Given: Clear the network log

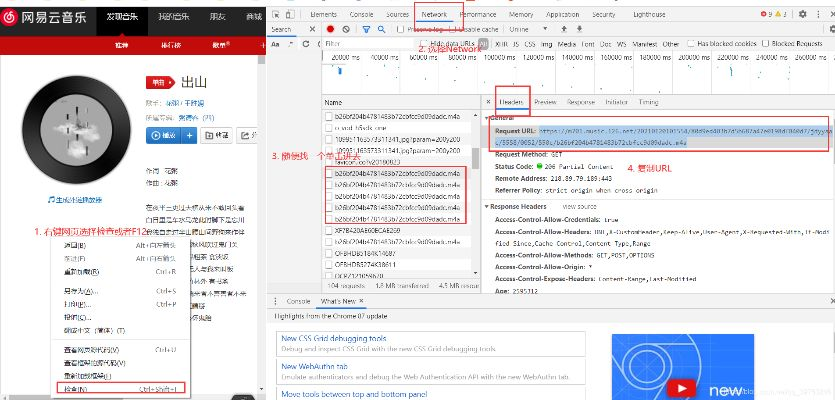Looking at the screenshot, I should pyautogui.click(x=346, y=30).
